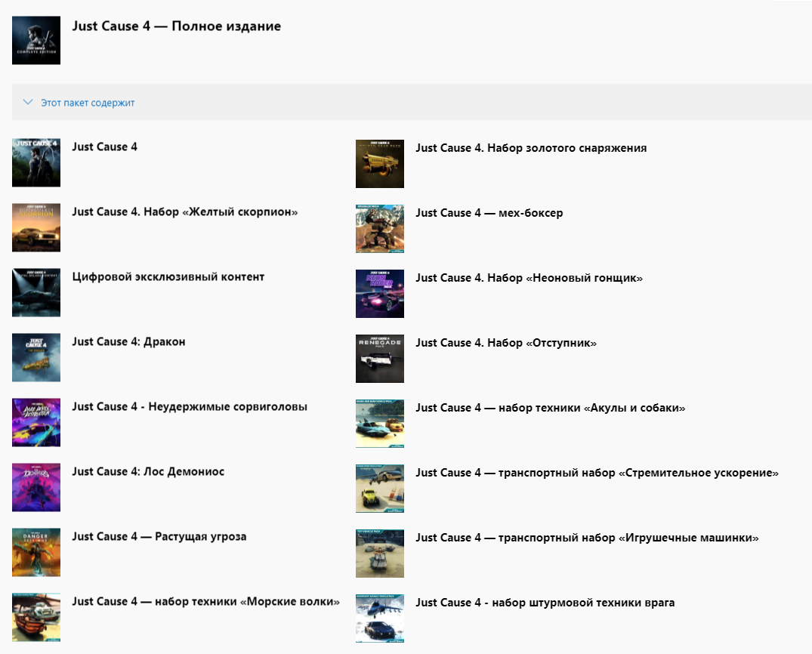Screen dimensions: 812x654
Task: Select «Just Cause 4 - Неудержимые сорвиголовы» title
Action: [190, 407]
